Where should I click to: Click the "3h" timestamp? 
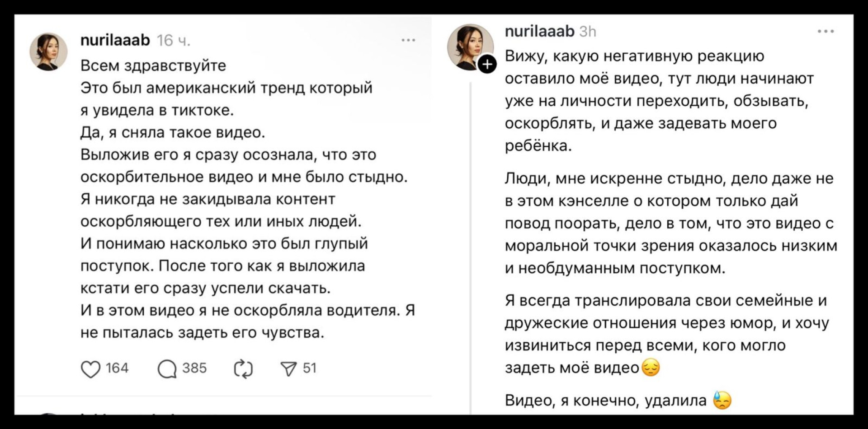[588, 32]
